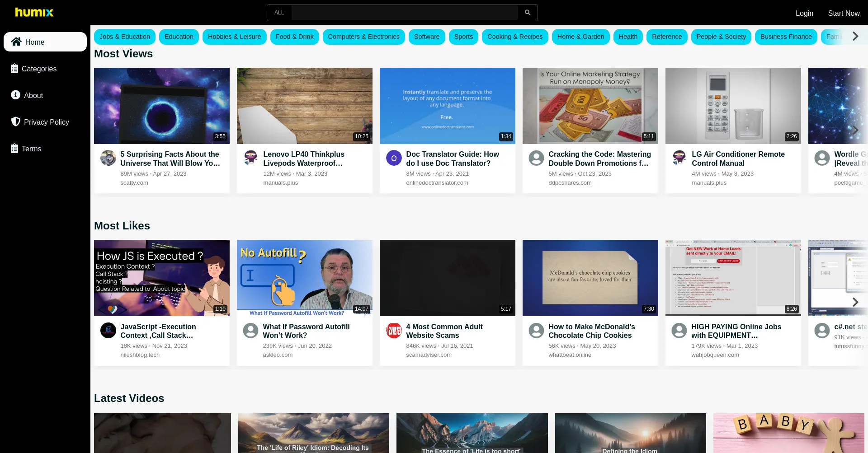Select the Food & Drink chip
868x453 pixels.
(x=294, y=37)
